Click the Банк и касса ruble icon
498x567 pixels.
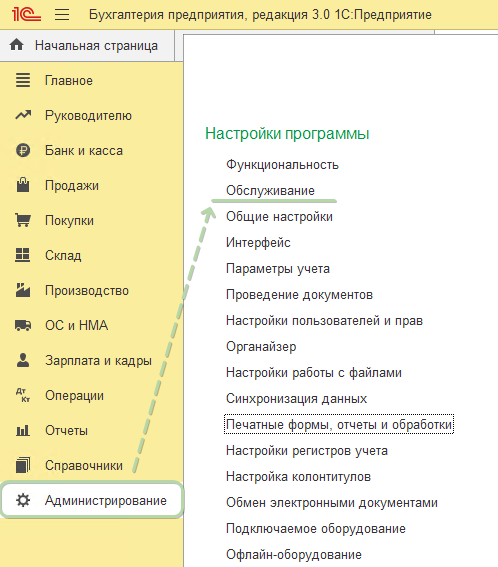(x=23, y=150)
